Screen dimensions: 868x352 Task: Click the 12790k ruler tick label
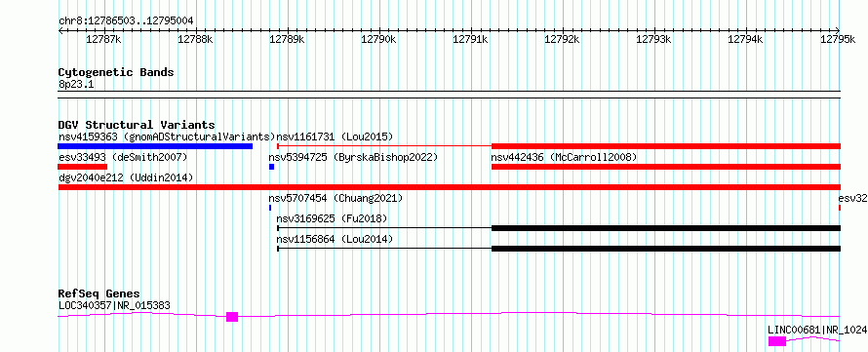point(379,39)
